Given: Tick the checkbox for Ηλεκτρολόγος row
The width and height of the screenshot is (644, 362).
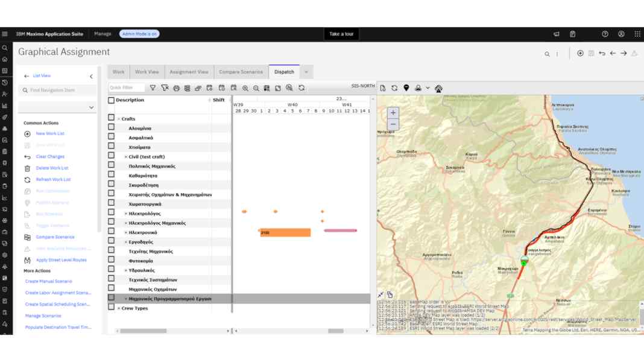Looking at the screenshot, I should [x=112, y=213].
